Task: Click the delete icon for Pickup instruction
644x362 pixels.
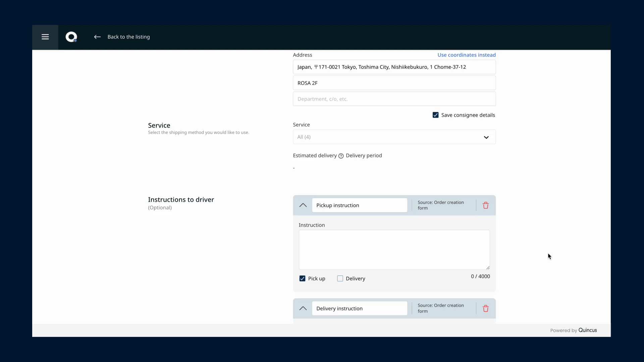Action: pos(486,205)
